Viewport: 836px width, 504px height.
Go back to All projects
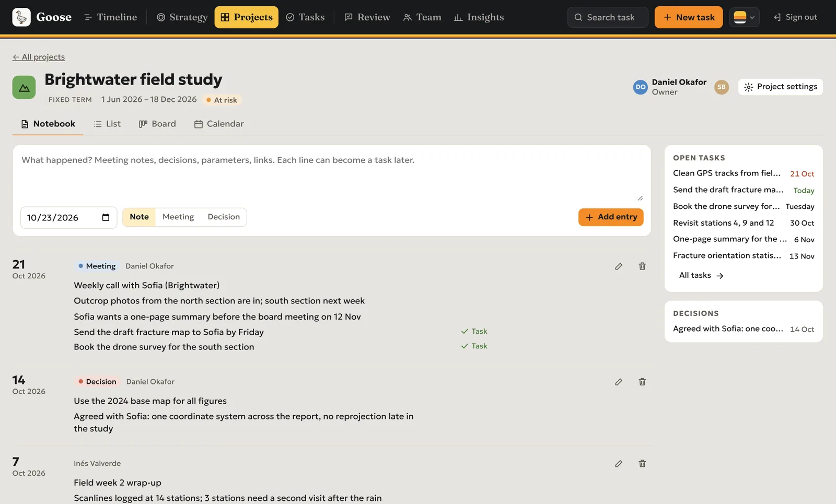pyautogui.click(x=39, y=57)
